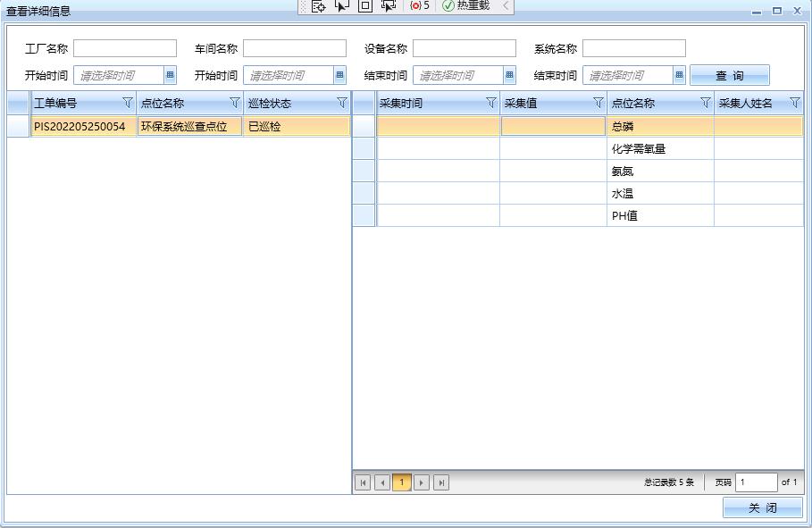This screenshot has height=528, width=812.
Task: Open filter for 采集时间 column
Action: [490, 103]
